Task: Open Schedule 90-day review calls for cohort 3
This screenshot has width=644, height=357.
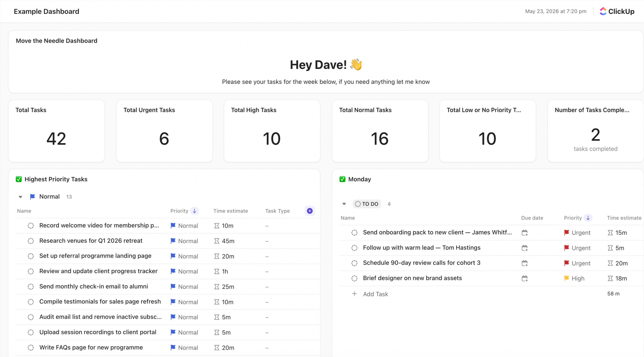Action: coord(422,263)
